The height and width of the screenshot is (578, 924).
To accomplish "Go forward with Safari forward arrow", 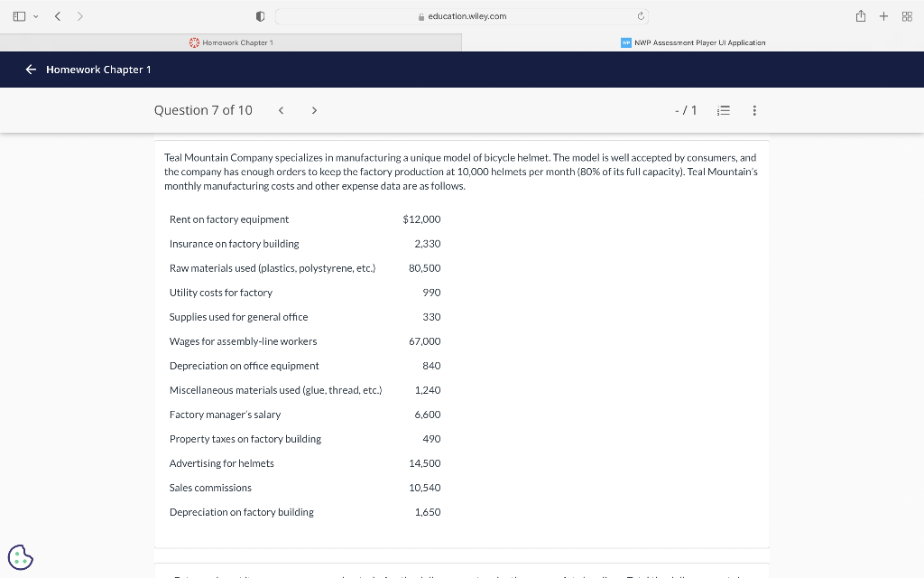I will click(79, 16).
